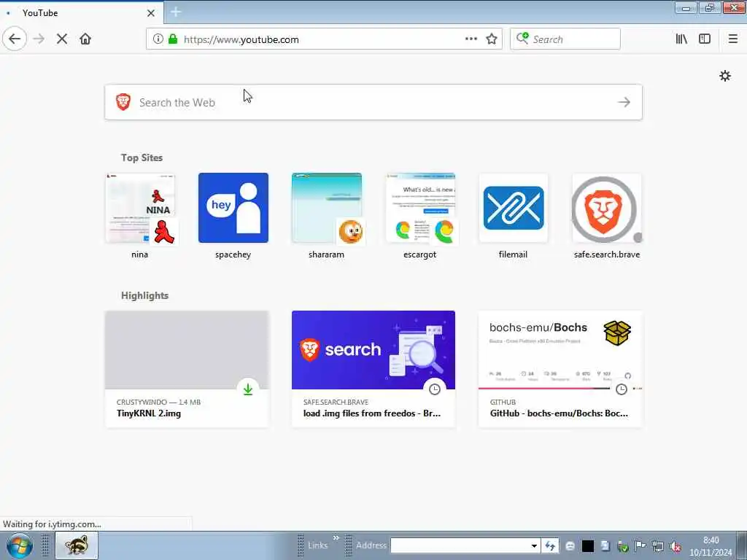Viewport: 747px width, 560px height.
Task: Open Action Center flag tray icon
Action: click(x=640, y=546)
